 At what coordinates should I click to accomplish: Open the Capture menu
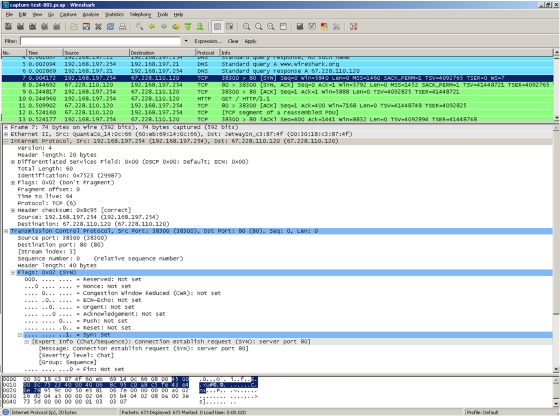click(x=68, y=14)
